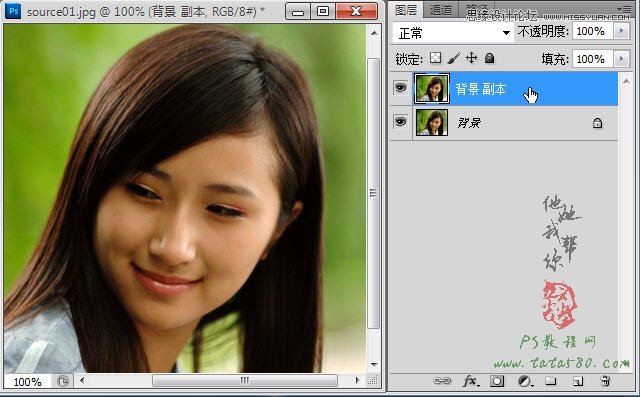Image resolution: width=640 pixels, height=397 pixels.
Task: Click the horizontal scrollbar thumb
Action: (244, 381)
